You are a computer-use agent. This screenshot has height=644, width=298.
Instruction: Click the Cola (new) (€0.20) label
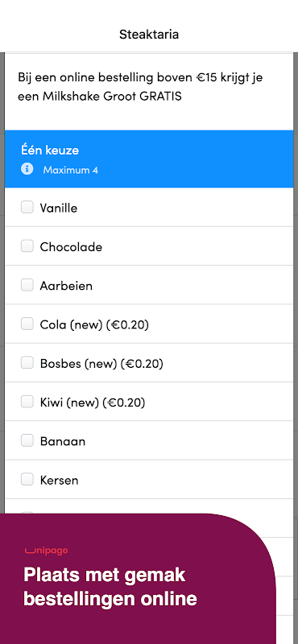coord(94,325)
